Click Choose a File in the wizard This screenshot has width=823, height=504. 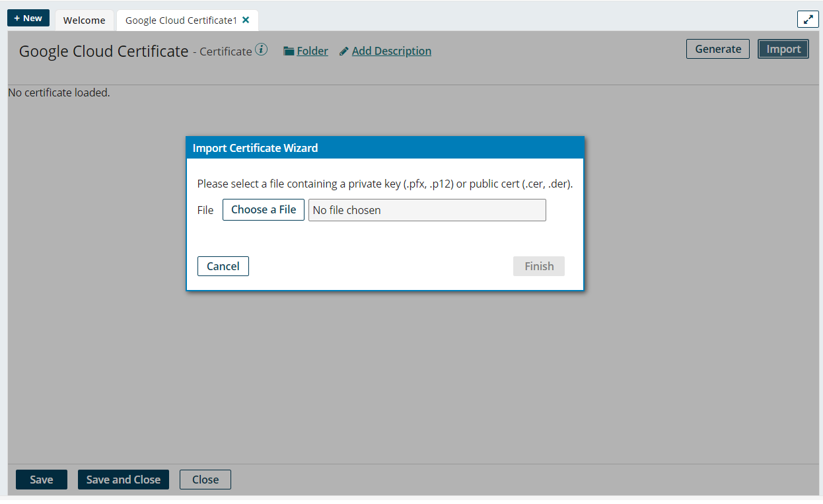tap(263, 209)
